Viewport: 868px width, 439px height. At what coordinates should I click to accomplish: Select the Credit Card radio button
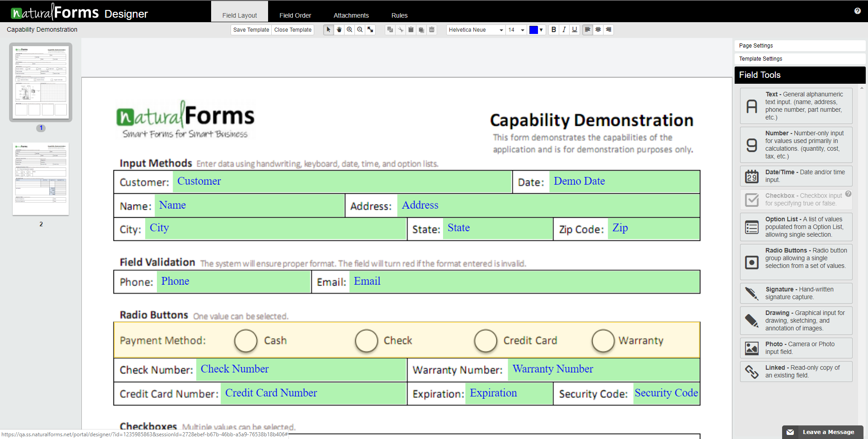click(x=486, y=341)
